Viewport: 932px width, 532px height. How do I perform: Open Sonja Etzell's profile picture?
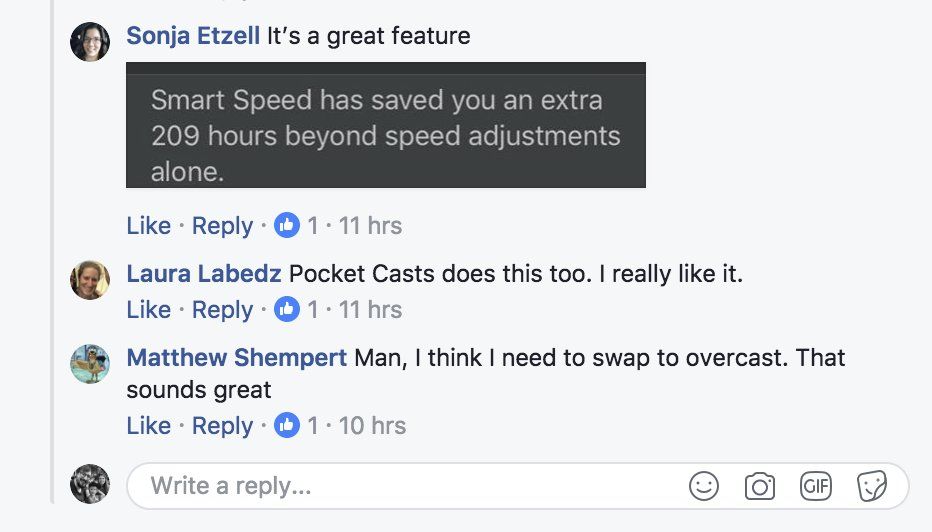(x=90, y=42)
